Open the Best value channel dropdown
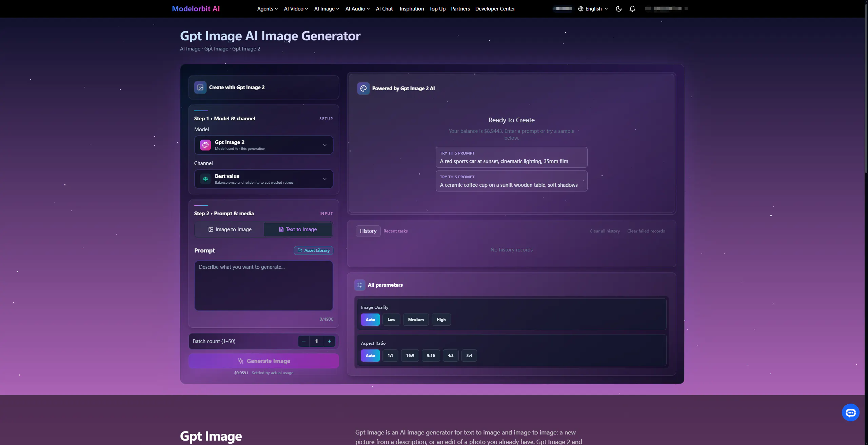868x445 pixels. click(263, 179)
